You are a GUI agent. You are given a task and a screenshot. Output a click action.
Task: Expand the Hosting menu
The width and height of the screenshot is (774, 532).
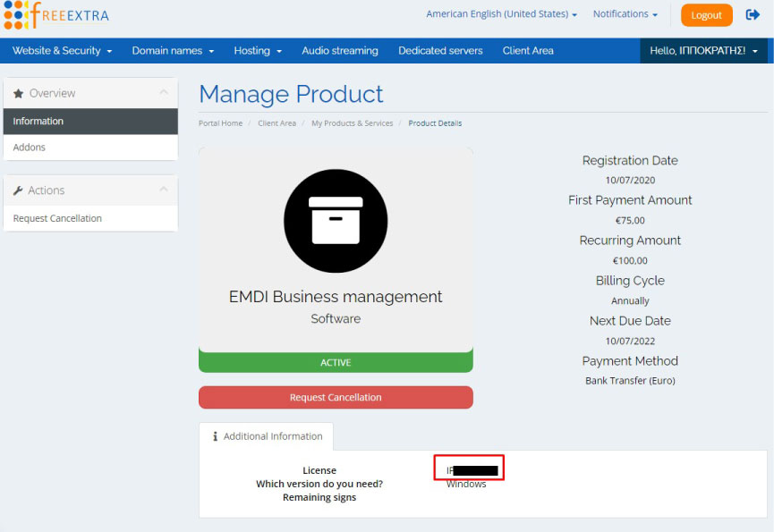pos(258,51)
